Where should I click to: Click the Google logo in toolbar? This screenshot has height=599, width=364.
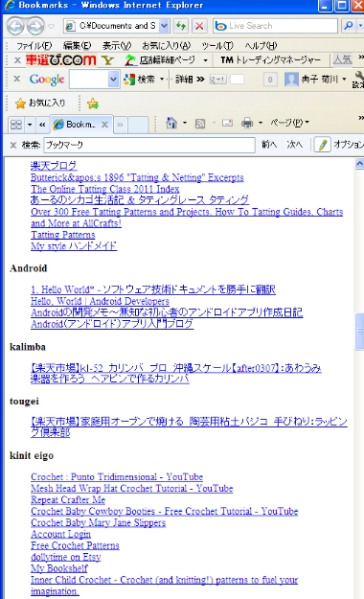(47, 80)
